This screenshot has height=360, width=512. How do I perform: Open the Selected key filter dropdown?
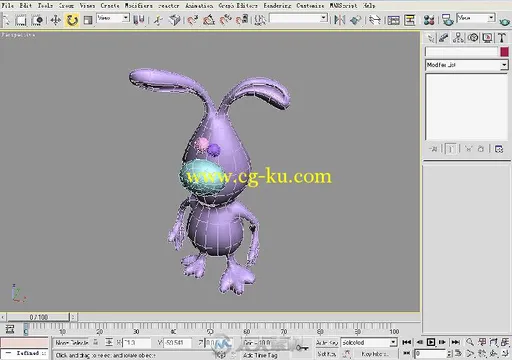tap(369, 342)
